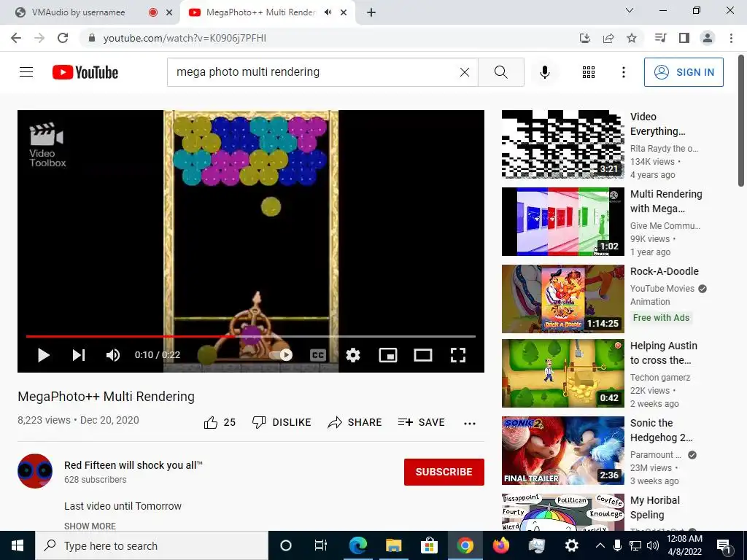Viewport: 747px width, 560px height.
Task: Show hidden system tray icons
Action: [x=600, y=545]
